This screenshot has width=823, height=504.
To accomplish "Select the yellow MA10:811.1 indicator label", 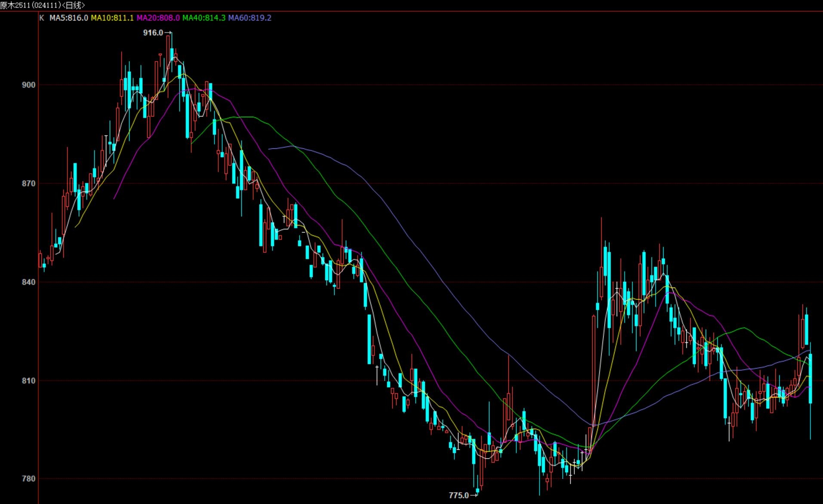I will tap(112, 18).
